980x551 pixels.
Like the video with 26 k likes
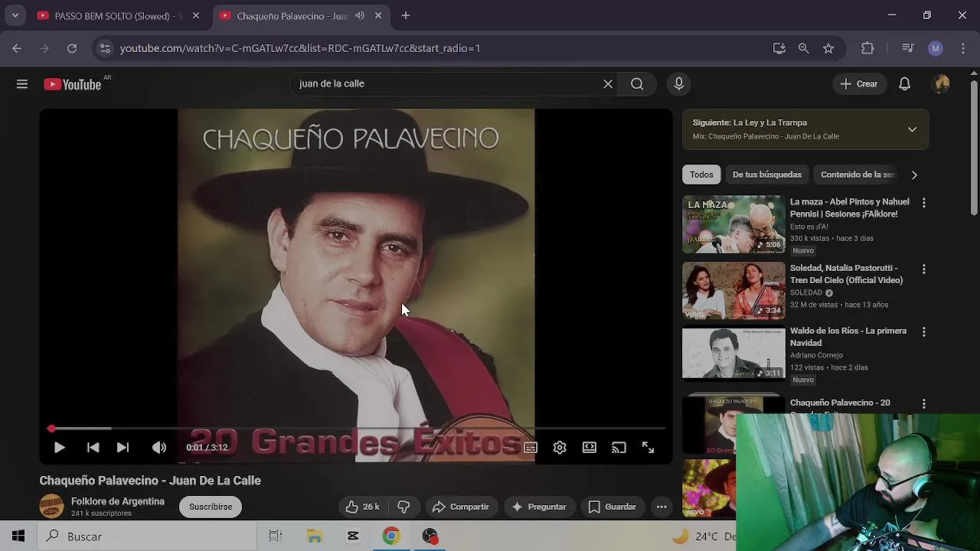point(363,507)
